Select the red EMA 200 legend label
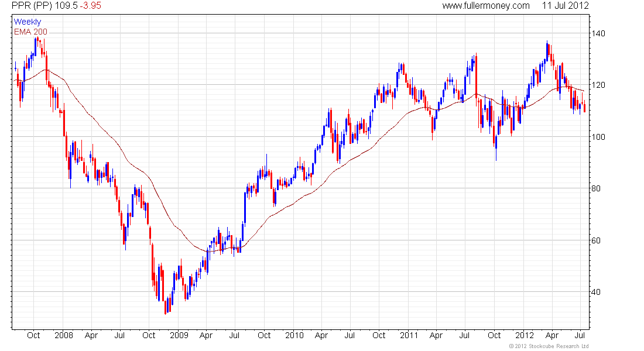Viewport: 644px width, 351px height. pos(30,32)
